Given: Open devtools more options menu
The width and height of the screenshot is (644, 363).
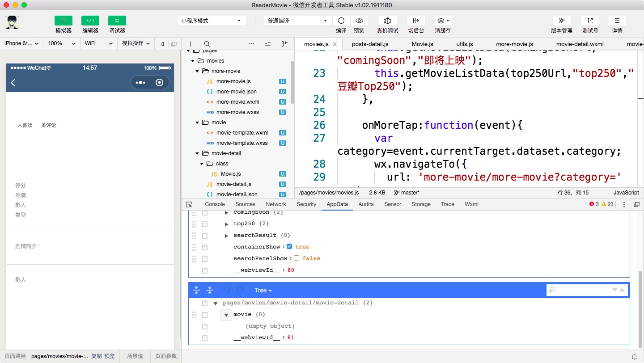Looking at the screenshot, I should tap(624, 204).
